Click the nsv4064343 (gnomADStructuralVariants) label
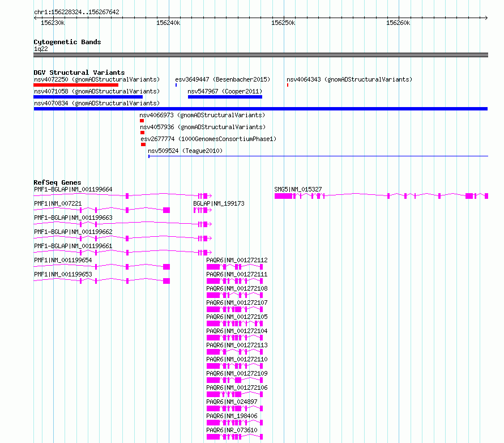 coord(349,79)
